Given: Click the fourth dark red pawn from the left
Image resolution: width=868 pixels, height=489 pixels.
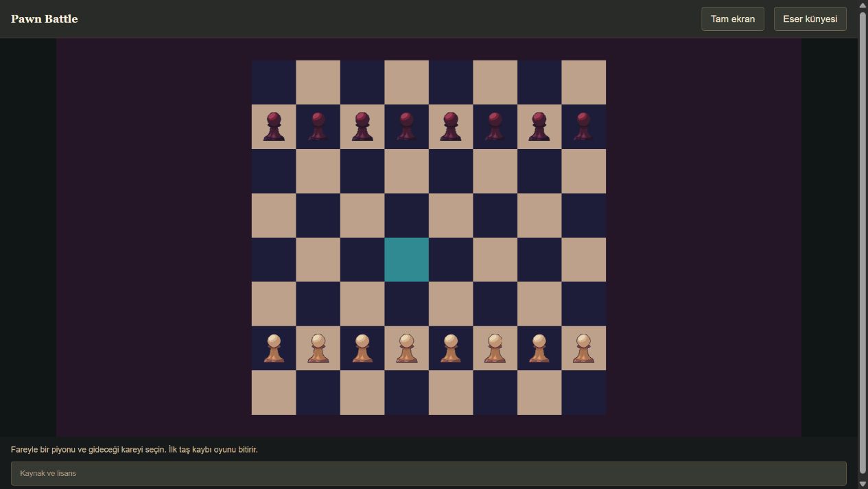Looking at the screenshot, I should tap(406, 126).
